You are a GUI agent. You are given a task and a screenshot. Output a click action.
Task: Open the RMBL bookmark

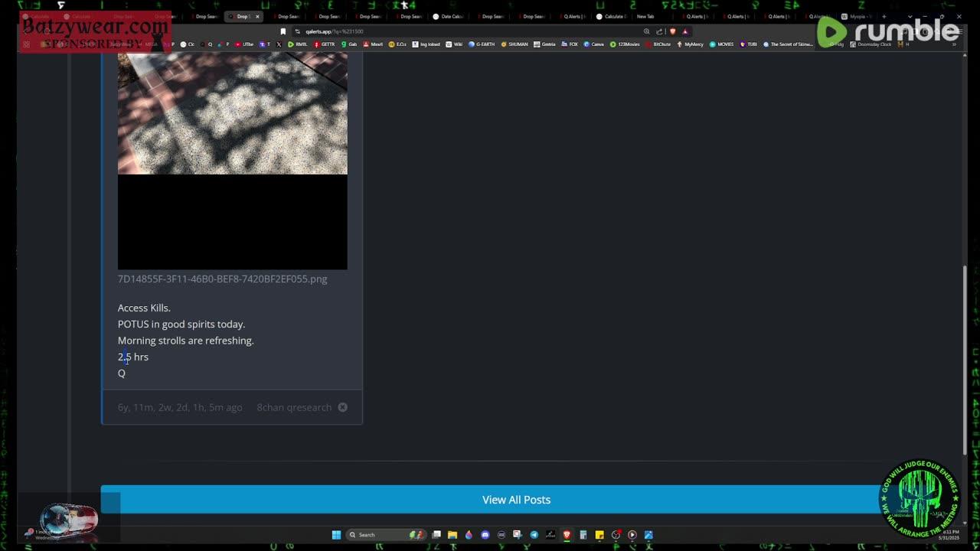(298, 44)
